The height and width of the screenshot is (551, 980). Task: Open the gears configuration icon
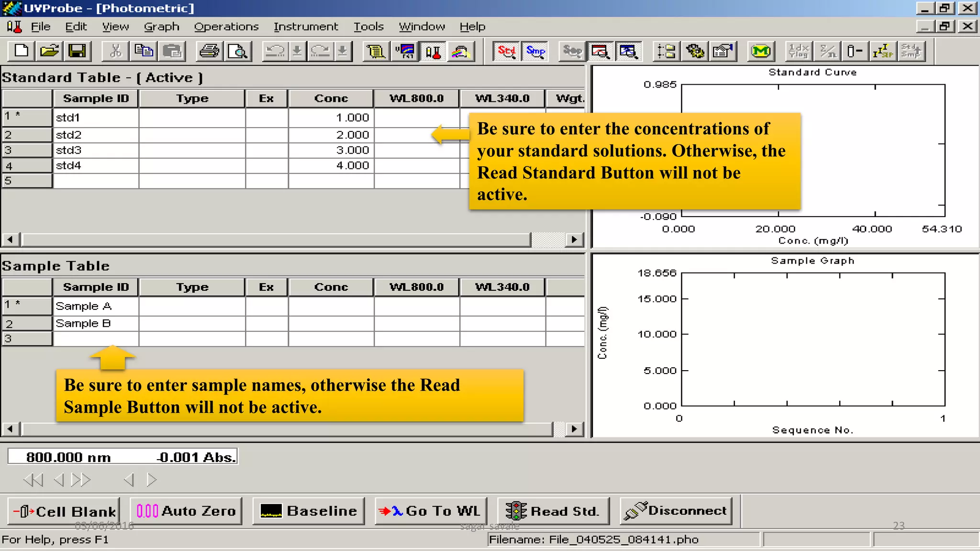[695, 51]
